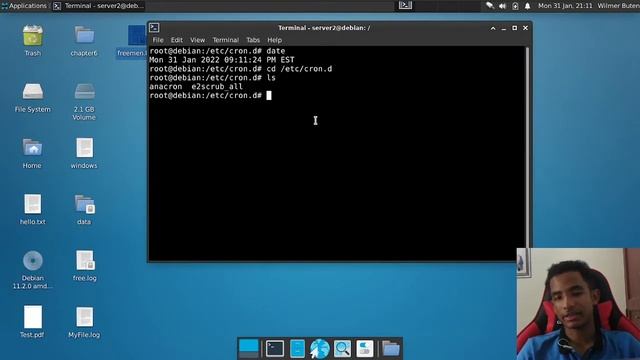Select the 2.1 GB Volume drive icon
This screenshot has width=640, height=360.
pos(84,92)
